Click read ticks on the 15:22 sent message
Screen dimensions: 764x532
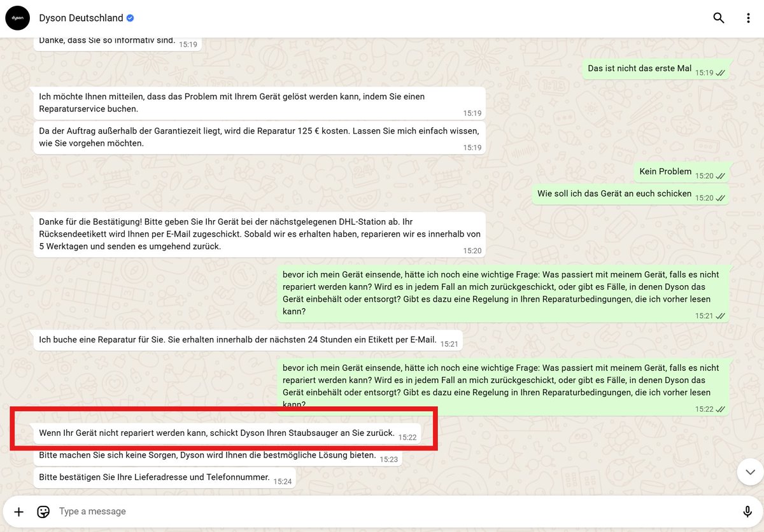pyautogui.click(x=721, y=409)
